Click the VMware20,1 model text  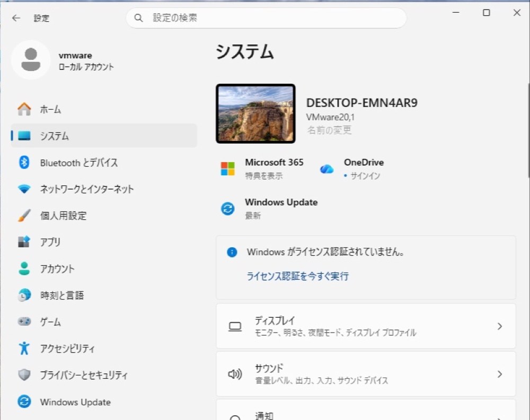(x=330, y=117)
